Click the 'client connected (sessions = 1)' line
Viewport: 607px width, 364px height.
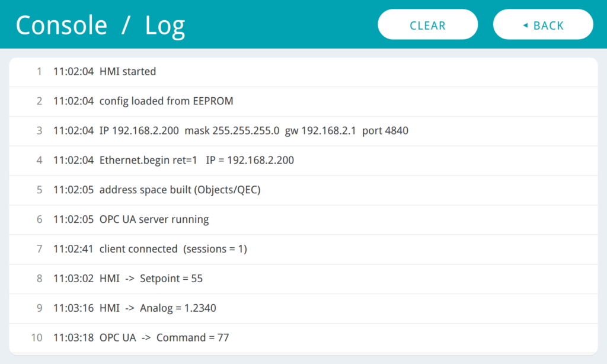(x=303, y=250)
